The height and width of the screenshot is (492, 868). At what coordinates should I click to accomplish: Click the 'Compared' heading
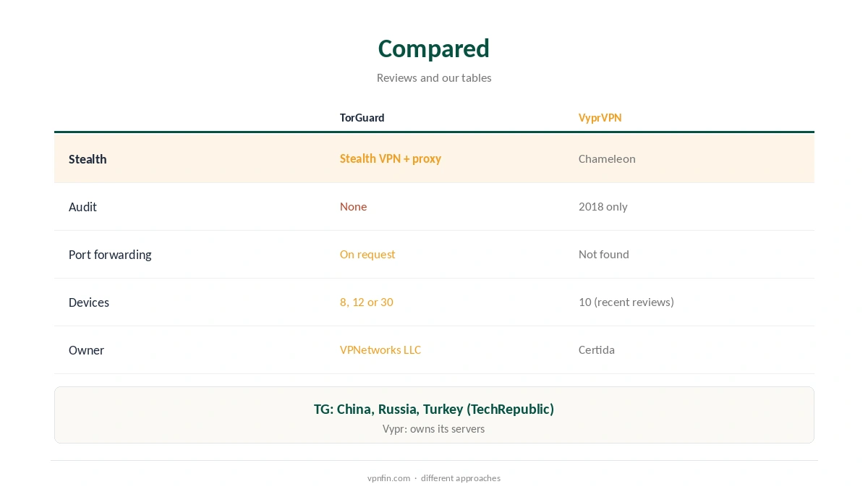(434, 48)
